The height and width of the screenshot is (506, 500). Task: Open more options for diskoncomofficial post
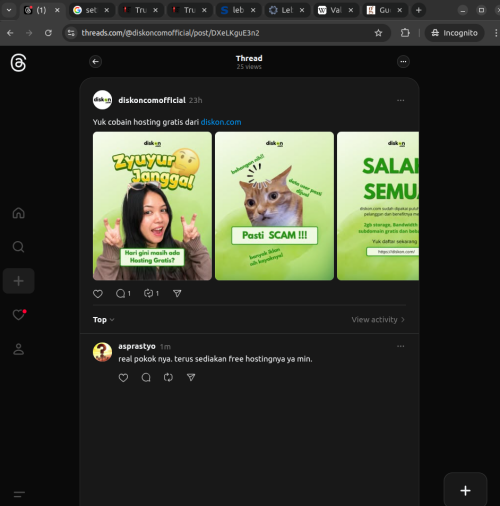tap(400, 100)
